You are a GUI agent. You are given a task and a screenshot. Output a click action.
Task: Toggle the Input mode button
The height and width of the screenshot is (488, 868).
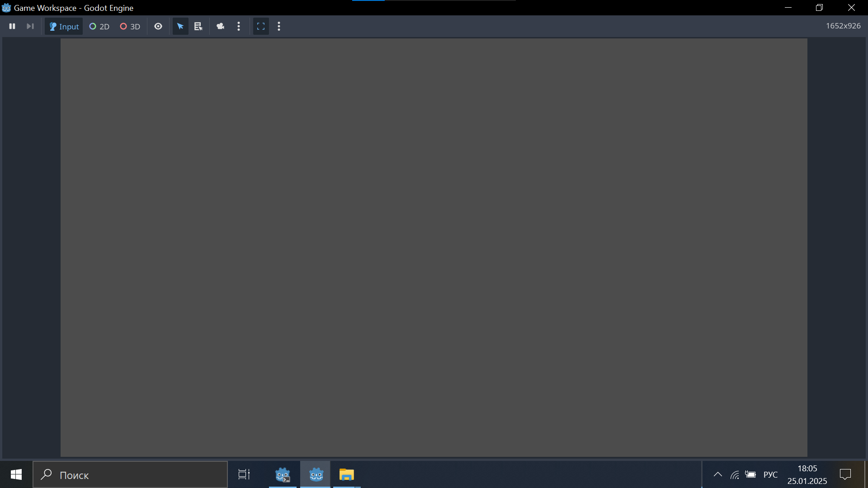pyautogui.click(x=64, y=26)
